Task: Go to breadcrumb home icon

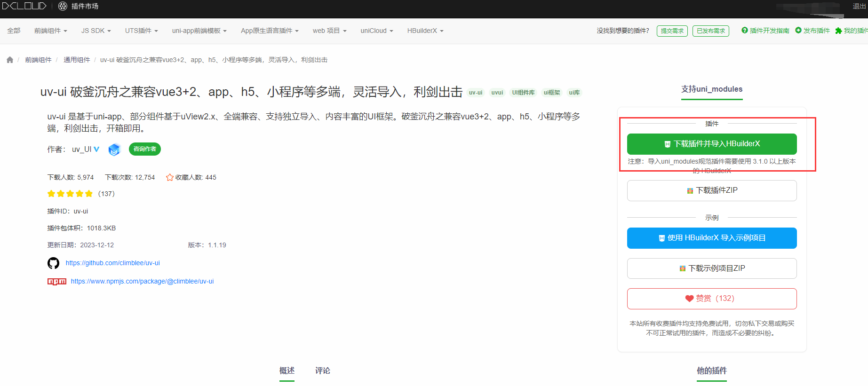Action: [x=10, y=60]
